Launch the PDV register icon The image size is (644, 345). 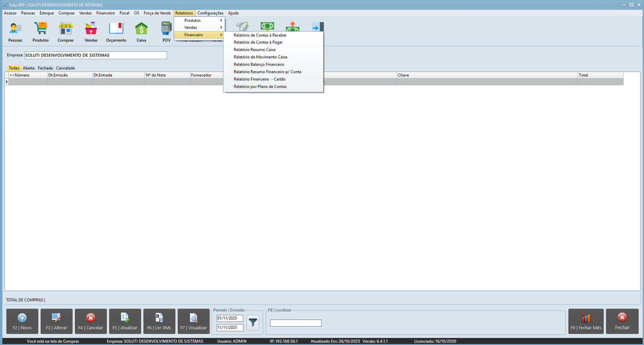click(x=166, y=29)
